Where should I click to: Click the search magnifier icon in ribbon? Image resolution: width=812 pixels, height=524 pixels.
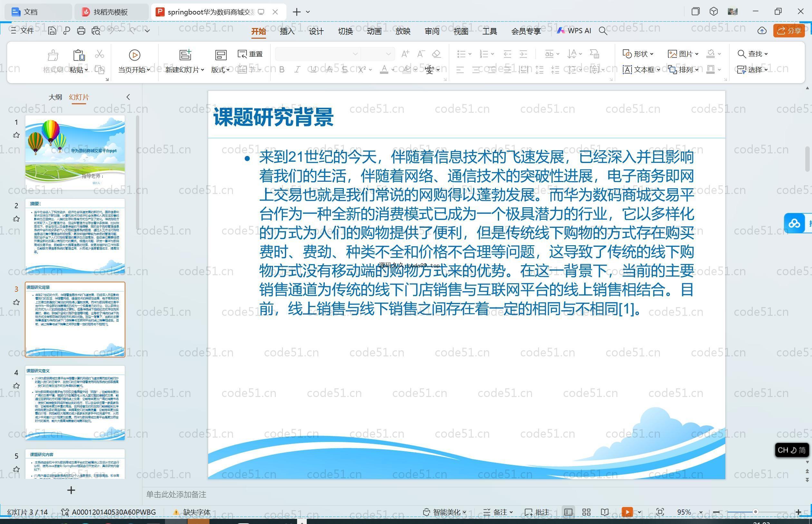coord(603,31)
